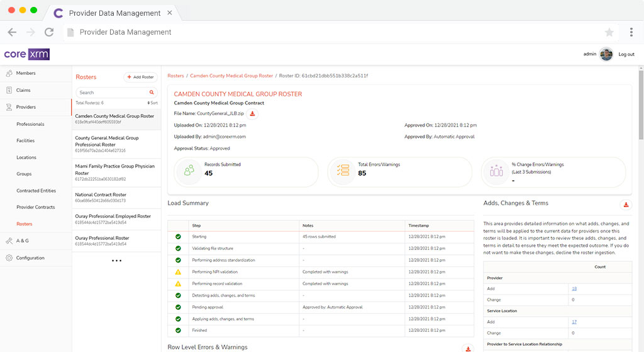The width and height of the screenshot is (644, 352).
Task: Click the Rosters breadcrumb link
Action: tap(175, 76)
